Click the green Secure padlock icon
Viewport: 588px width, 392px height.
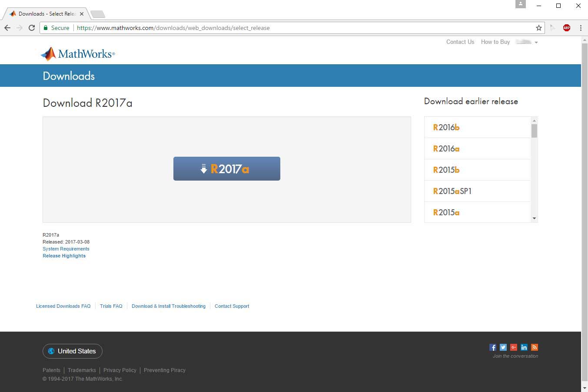click(x=46, y=28)
